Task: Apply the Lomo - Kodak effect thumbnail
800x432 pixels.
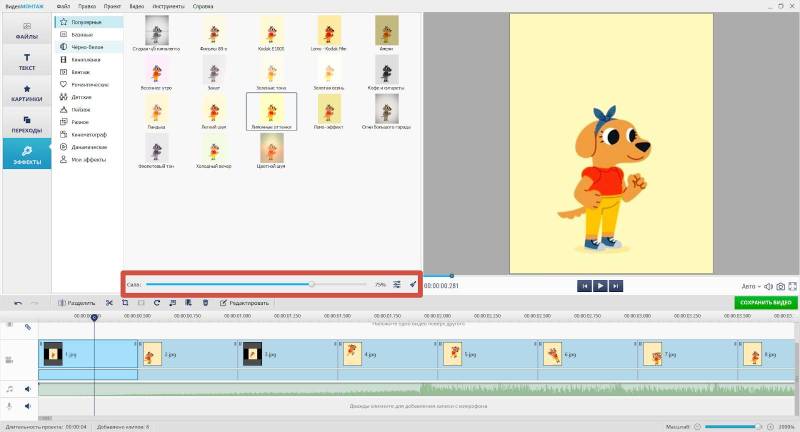Action: tap(329, 31)
